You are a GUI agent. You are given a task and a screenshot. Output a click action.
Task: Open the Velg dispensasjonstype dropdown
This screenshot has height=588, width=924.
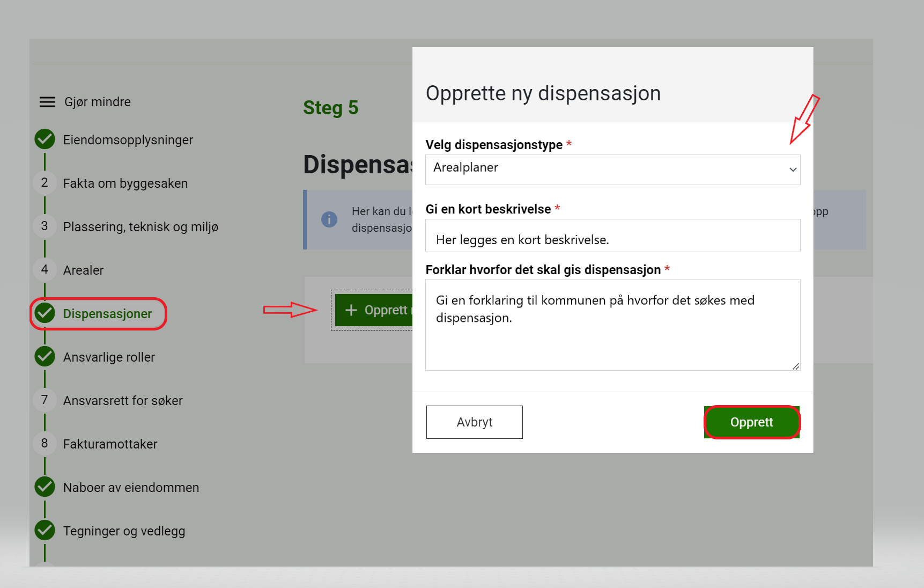[612, 170]
